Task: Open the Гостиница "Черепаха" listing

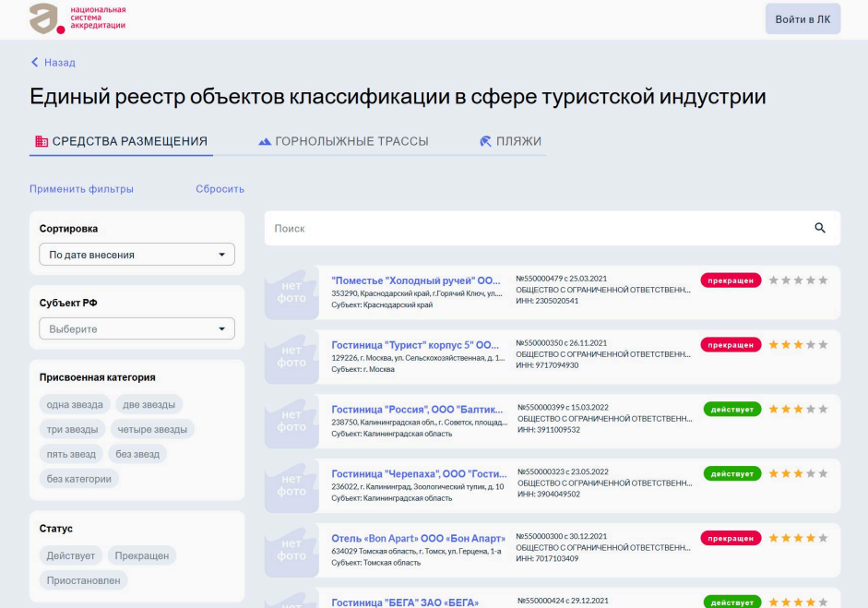Action: point(419,473)
